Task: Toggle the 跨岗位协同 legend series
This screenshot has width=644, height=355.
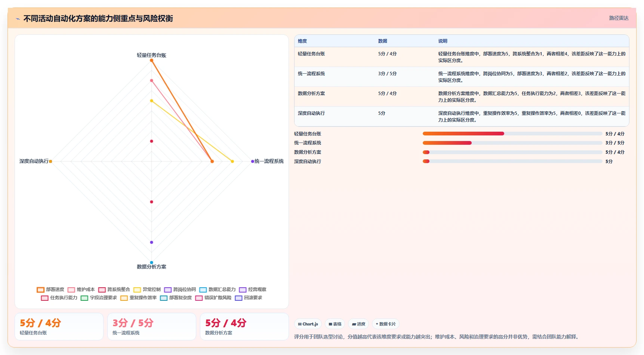Action: pos(180,290)
